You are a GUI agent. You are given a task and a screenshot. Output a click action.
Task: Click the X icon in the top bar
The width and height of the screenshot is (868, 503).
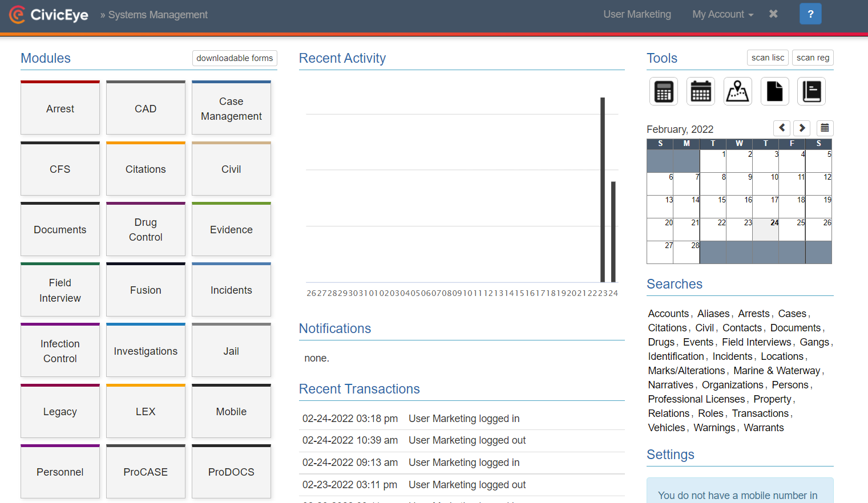coord(773,14)
